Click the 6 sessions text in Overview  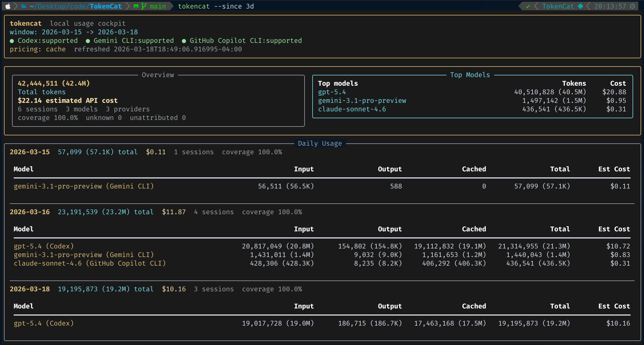coord(38,109)
